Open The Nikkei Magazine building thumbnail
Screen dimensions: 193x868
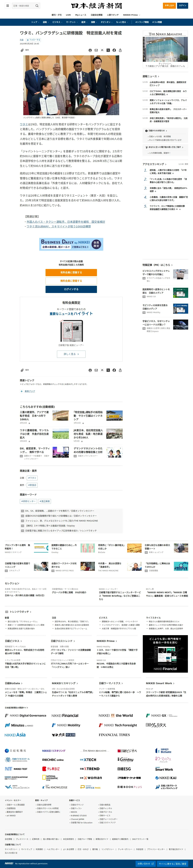[x=165, y=49]
